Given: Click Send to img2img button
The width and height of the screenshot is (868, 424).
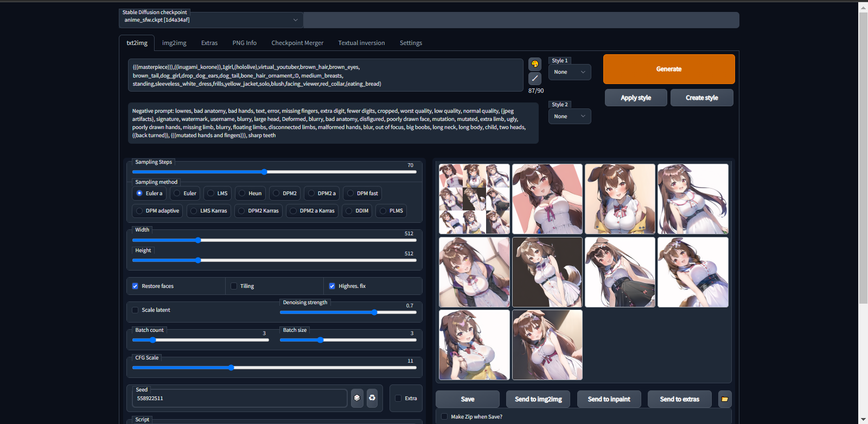Looking at the screenshot, I should (538, 399).
